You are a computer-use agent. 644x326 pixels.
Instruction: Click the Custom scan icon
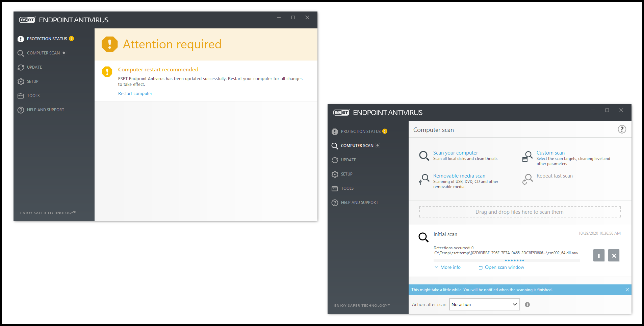click(x=527, y=156)
